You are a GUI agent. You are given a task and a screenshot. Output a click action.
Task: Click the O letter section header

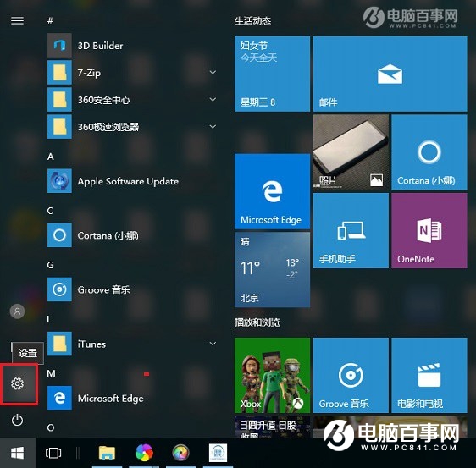(51, 427)
